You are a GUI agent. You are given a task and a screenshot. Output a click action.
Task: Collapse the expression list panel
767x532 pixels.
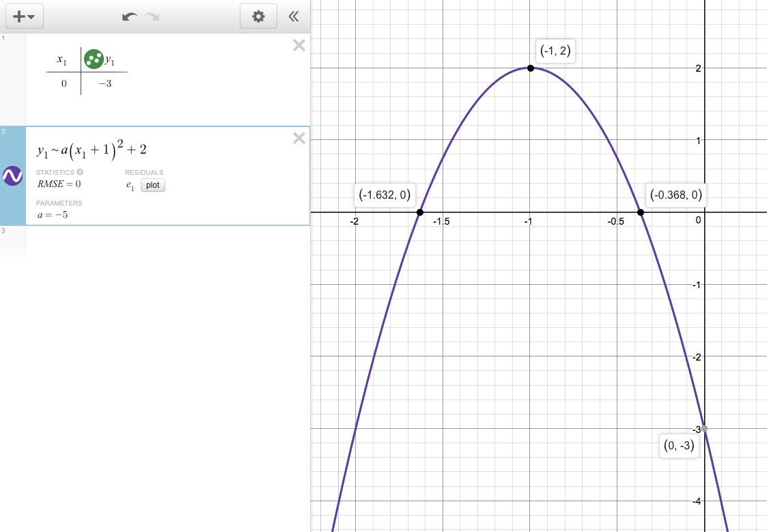[x=294, y=16]
